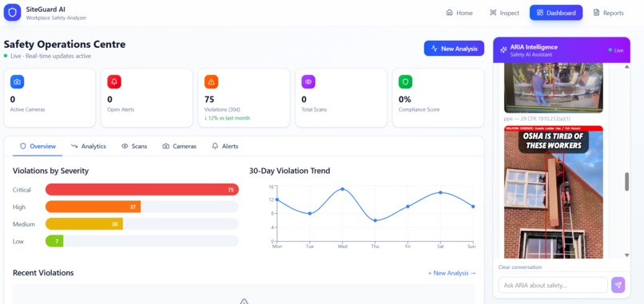The width and height of the screenshot is (644, 304).
Task: Select the Dashboard nav button
Action: coord(556,13)
